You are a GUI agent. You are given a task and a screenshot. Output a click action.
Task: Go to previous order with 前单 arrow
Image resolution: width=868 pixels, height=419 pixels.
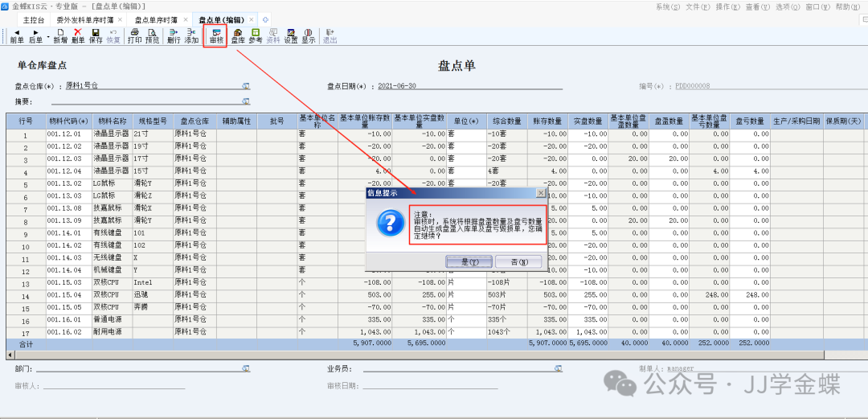click(17, 35)
